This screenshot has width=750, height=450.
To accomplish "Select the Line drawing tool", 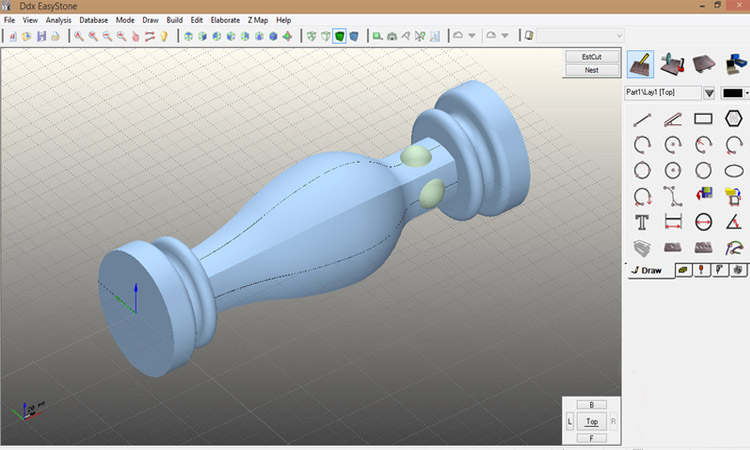I will (642, 119).
